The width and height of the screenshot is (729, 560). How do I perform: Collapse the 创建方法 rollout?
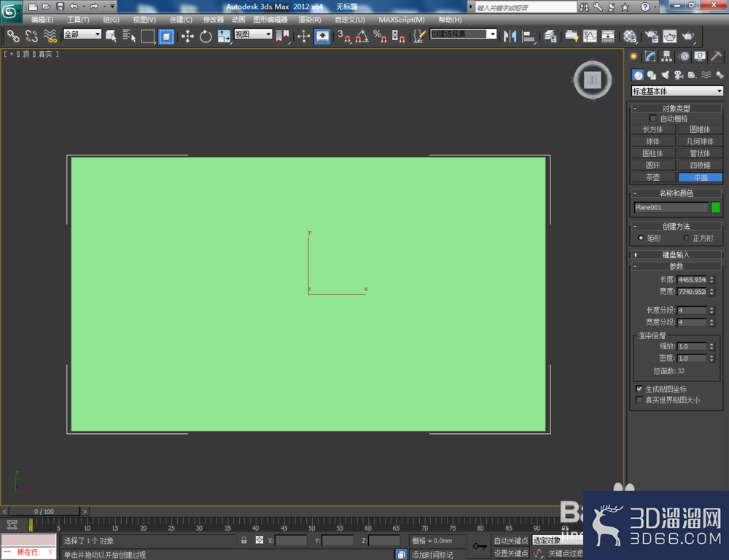pyautogui.click(x=677, y=226)
